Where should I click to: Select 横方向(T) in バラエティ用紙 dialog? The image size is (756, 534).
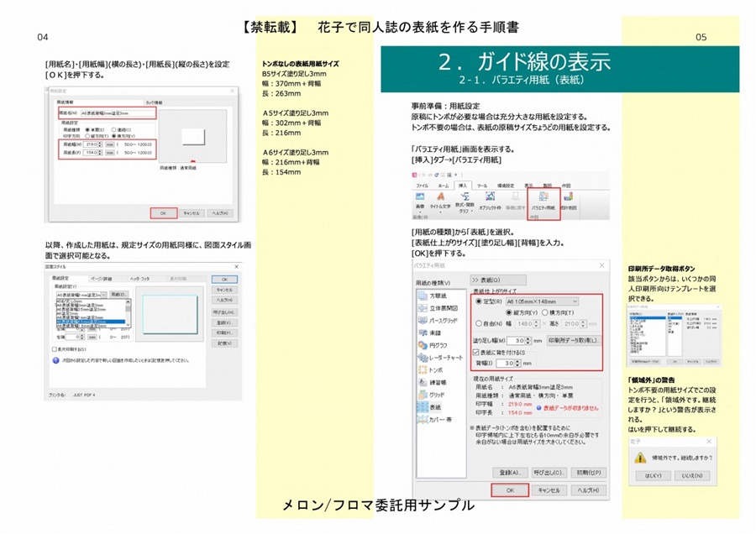click(545, 312)
